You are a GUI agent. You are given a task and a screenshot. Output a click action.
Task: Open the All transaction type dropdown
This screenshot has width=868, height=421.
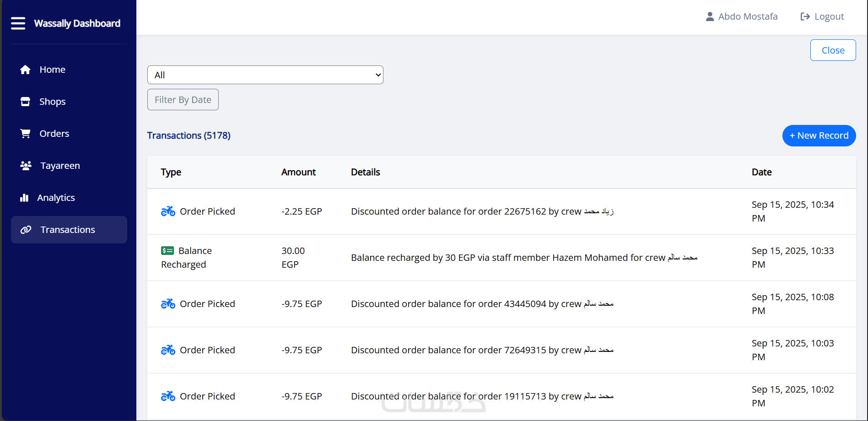coord(265,75)
